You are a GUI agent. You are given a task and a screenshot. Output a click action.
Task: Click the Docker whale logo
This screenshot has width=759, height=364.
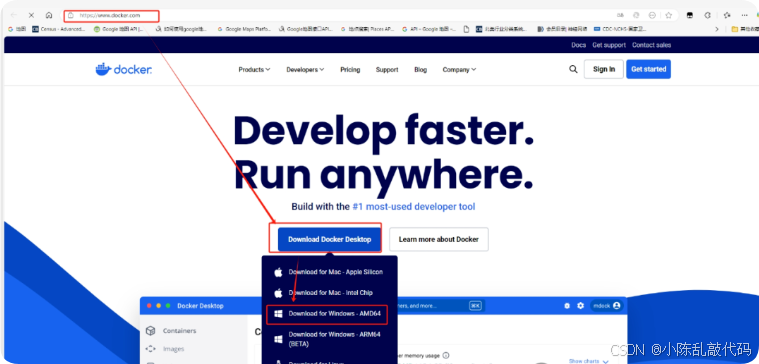tap(124, 70)
